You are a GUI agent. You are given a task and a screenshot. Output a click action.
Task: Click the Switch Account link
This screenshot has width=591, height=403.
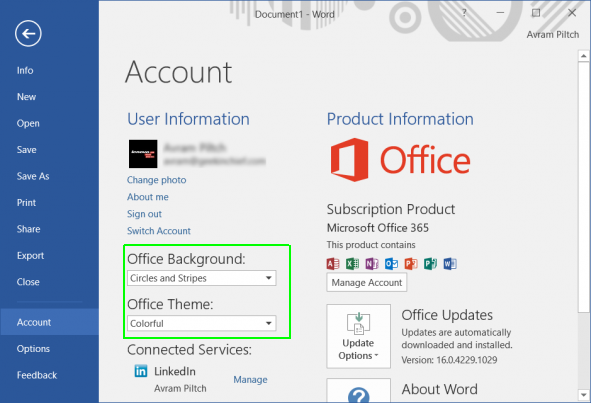click(x=159, y=231)
